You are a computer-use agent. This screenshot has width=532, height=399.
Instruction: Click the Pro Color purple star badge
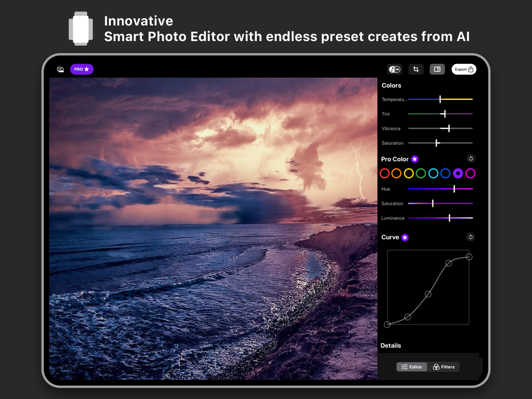tap(414, 159)
